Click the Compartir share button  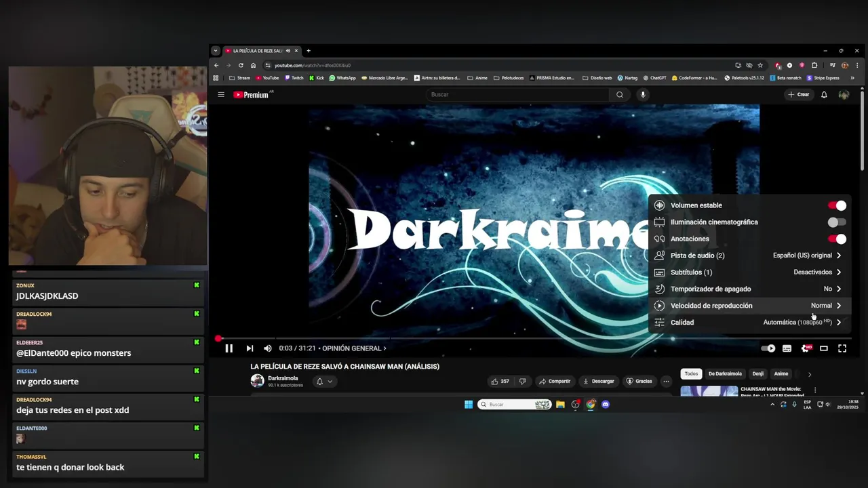(x=555, y=382)
